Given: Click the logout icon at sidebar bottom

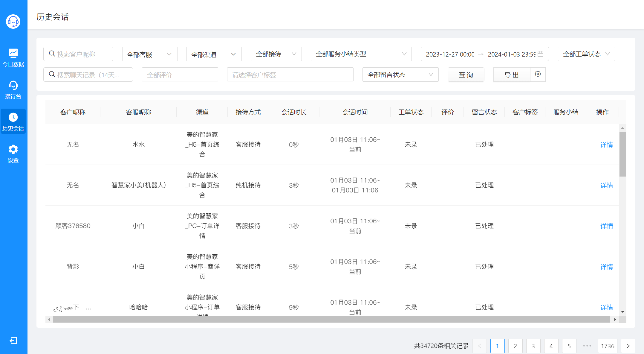Looking at the screenshot, I should click(x=13, y=341).
